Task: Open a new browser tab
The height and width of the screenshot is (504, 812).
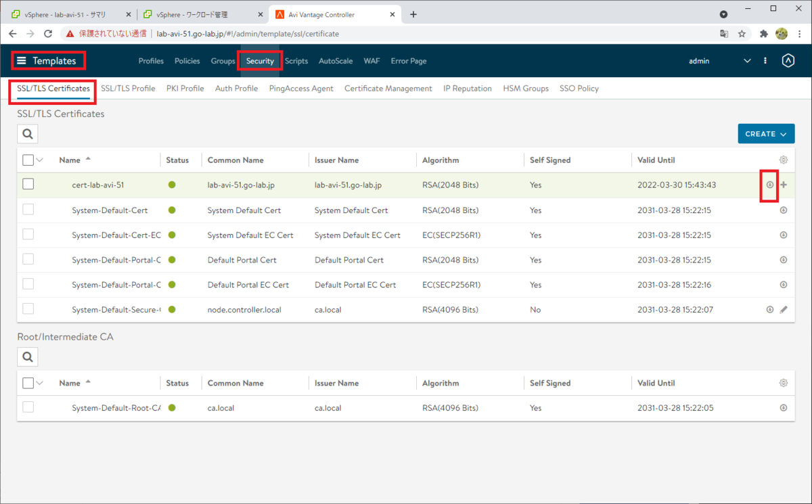Action: 413,14
